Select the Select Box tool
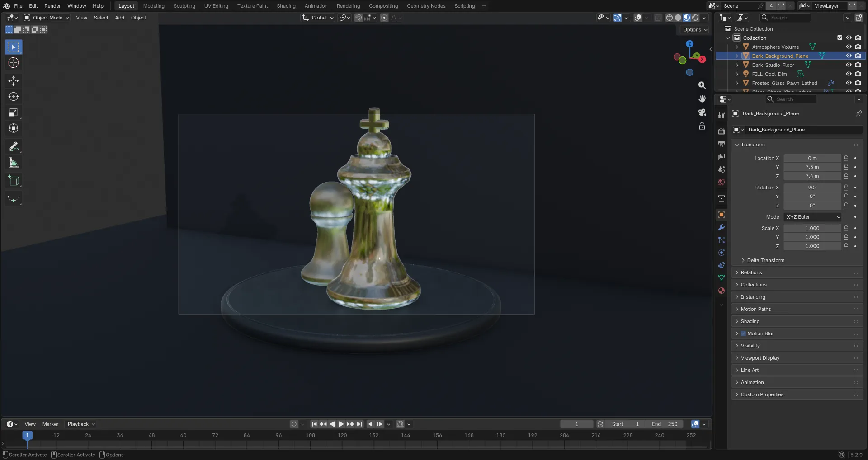The height and width of the screenshot is (460, 868). pyautogui.click(x=14, y=47)
